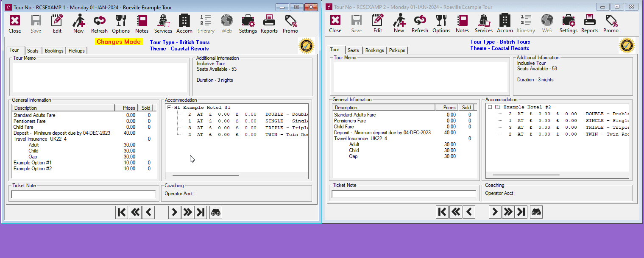Image resolution: width=644 pixels, height=258 pixels.
Task: Go to last record in RCSEXAMP 2 window
Action: [521, 212]
